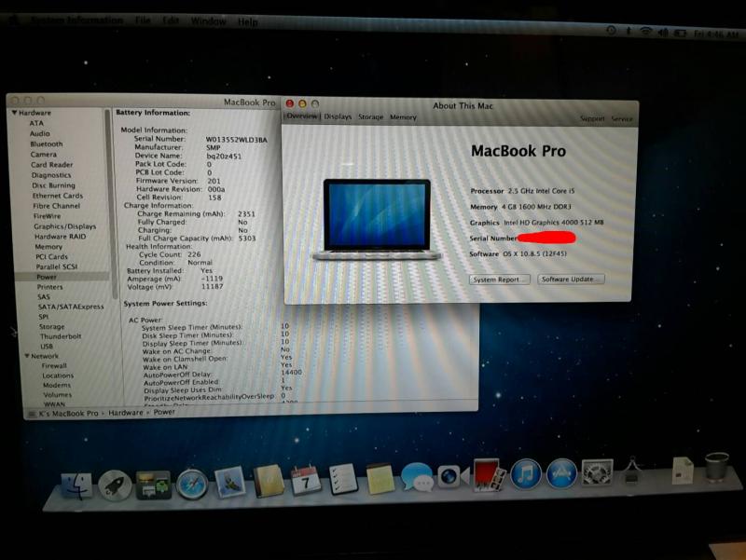Click the System Report button
The height and width of the screenshot is (560, 746).
(x=500, y=280)
